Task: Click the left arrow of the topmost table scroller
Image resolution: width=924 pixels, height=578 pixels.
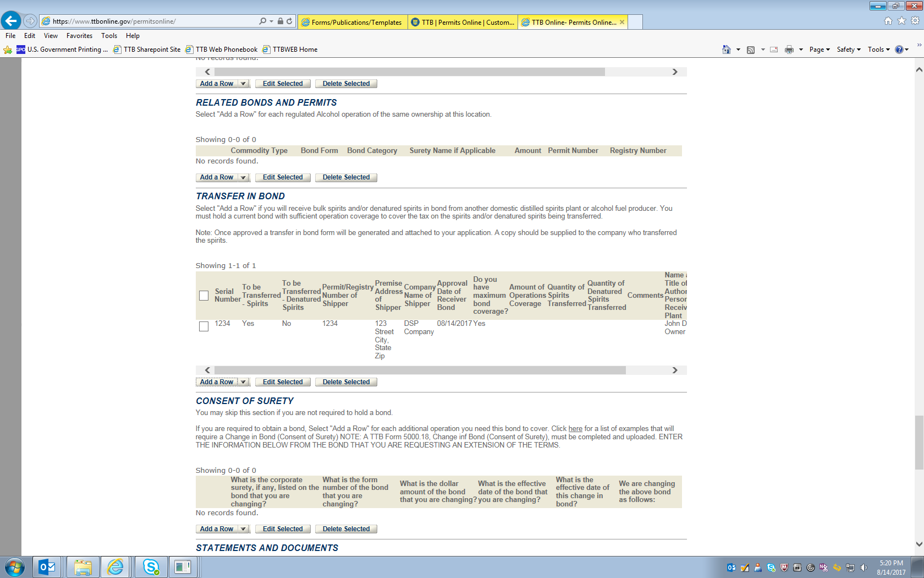Action: point(207,72)
